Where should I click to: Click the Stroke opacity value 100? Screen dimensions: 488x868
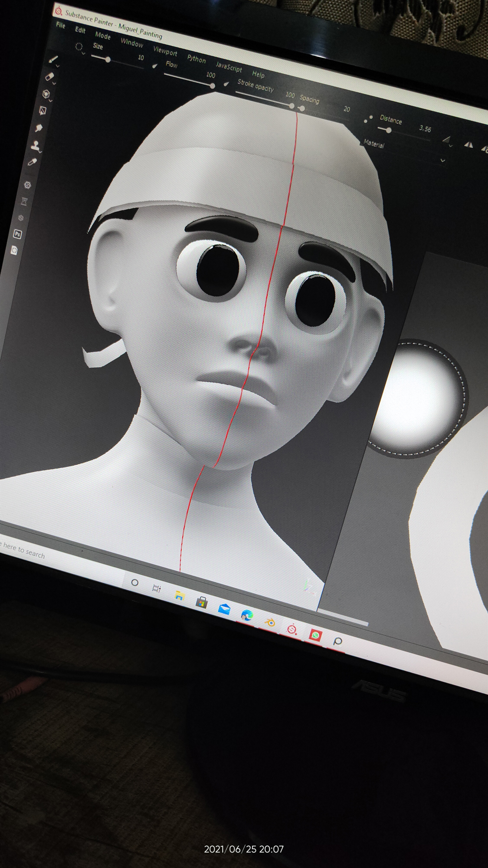point(290,95)
